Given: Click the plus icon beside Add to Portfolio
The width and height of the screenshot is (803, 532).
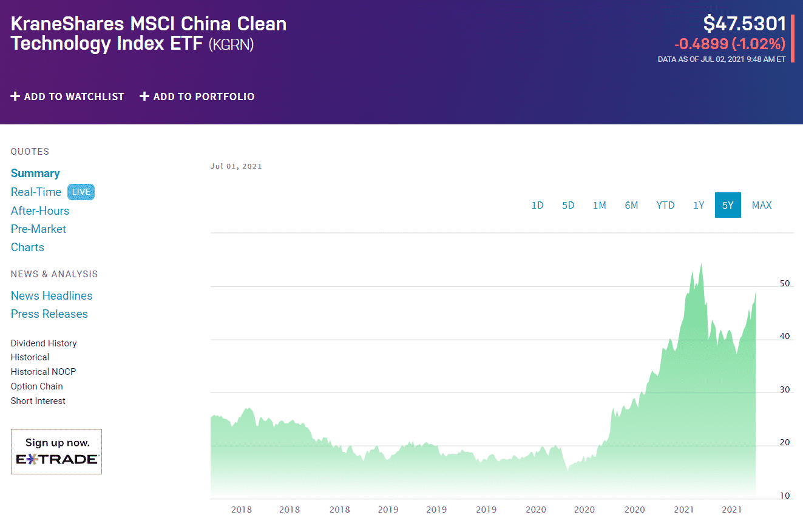Looking at the screenshot, I should pyautogui.click(x=144, y=96).
